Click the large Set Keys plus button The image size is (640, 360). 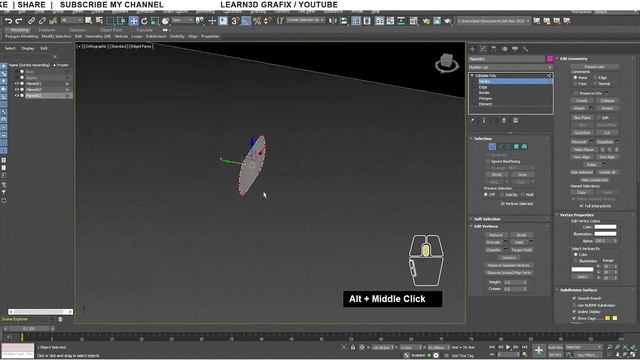539,350
